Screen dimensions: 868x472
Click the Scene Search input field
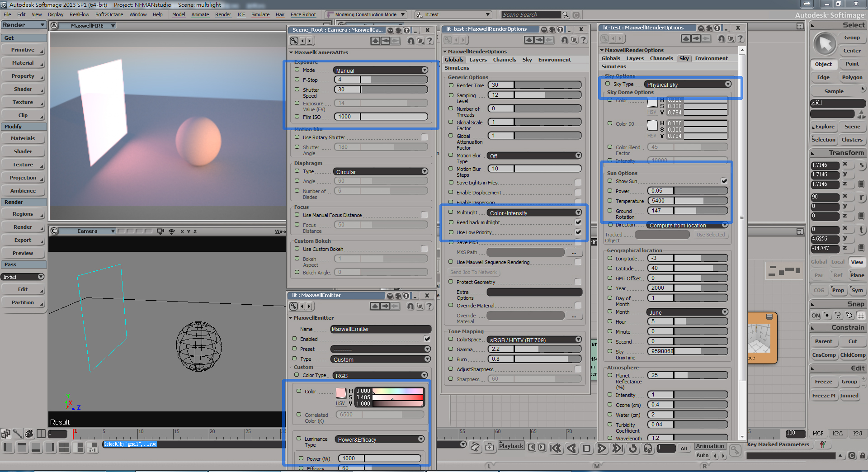[x=531, y=15]
